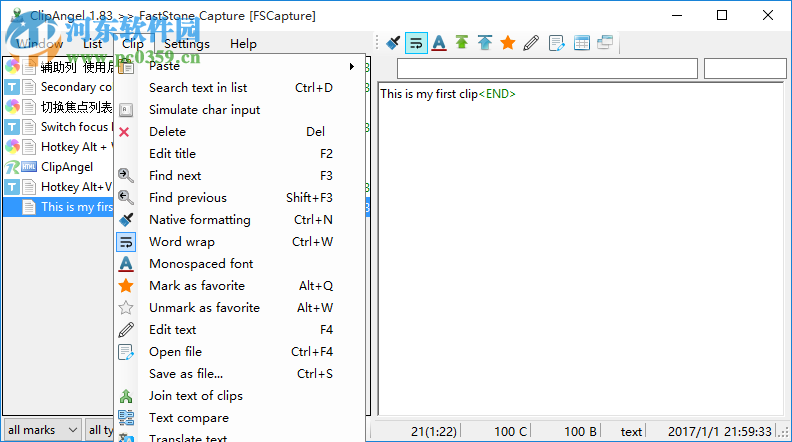Click the Join text of clips icon
Screen dimensions: 792x442
tap(126, 396)
